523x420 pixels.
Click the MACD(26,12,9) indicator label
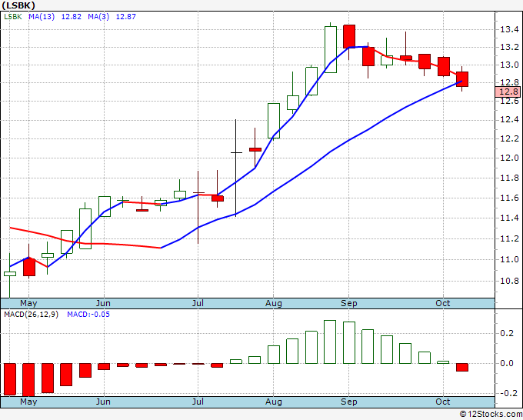click(x=31, y=315)
